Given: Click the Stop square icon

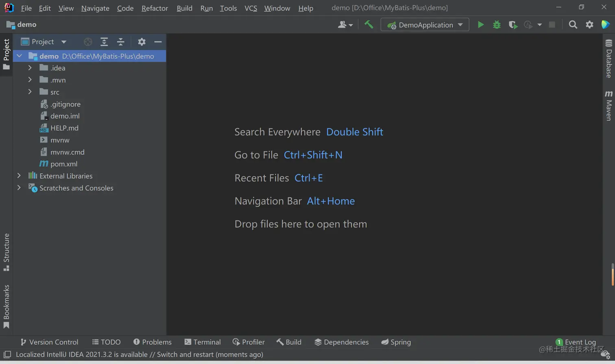Looking at the screenshot, I should pos(552,25).
